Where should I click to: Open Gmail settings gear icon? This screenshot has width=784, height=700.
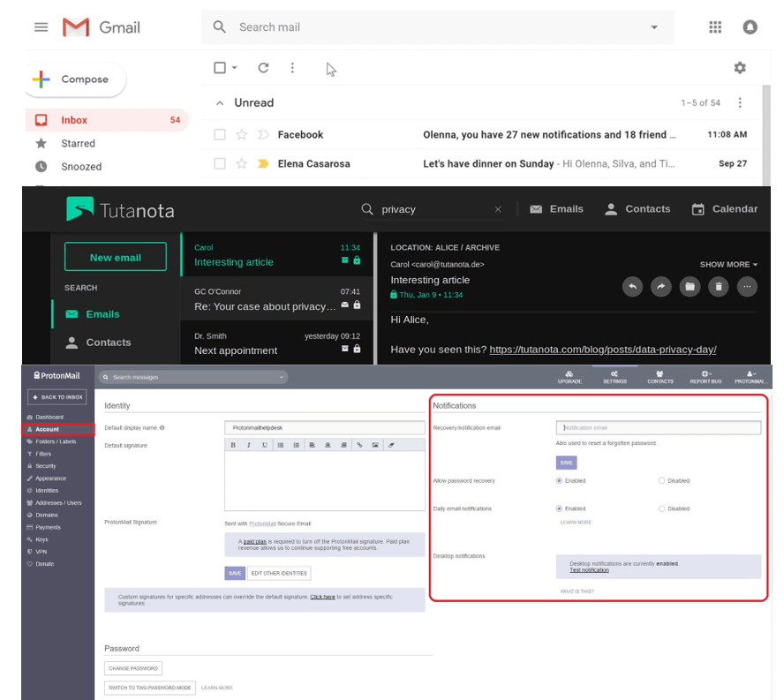[x=740, y=67]
